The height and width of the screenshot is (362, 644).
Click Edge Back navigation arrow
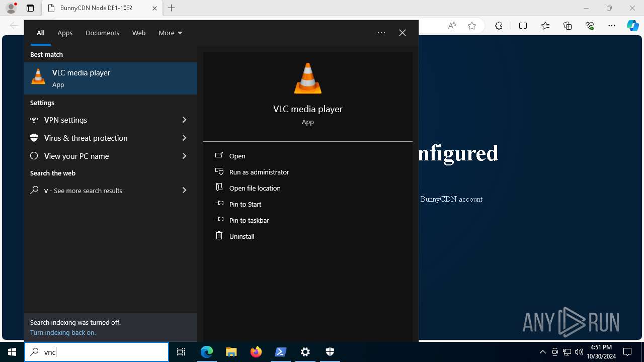point(14,26)
